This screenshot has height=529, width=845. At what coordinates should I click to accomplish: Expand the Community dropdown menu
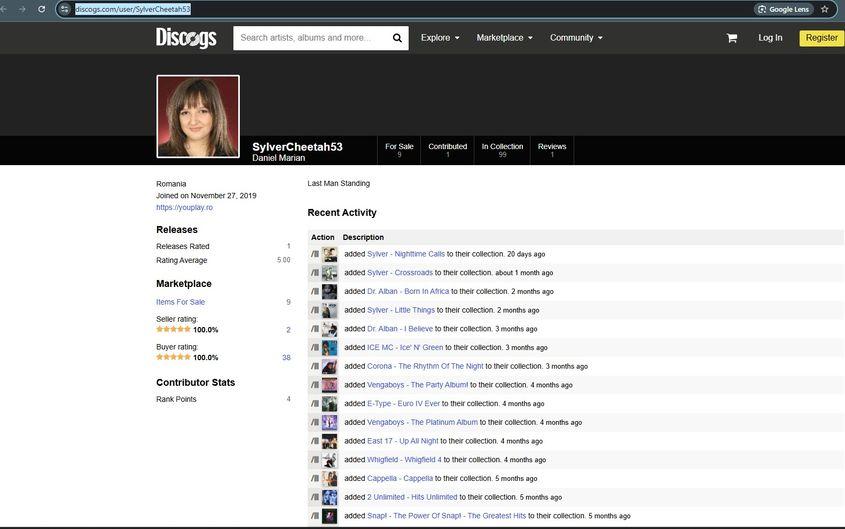pos(576,38)
